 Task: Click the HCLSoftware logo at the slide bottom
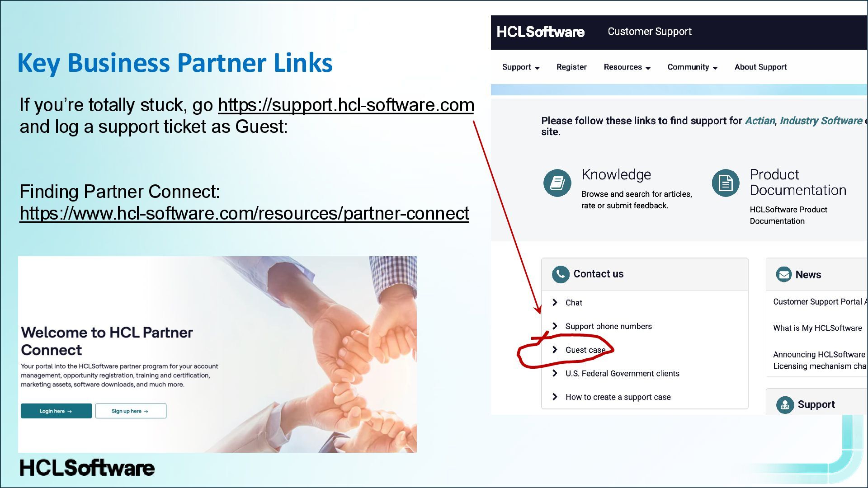coord(87,468)
